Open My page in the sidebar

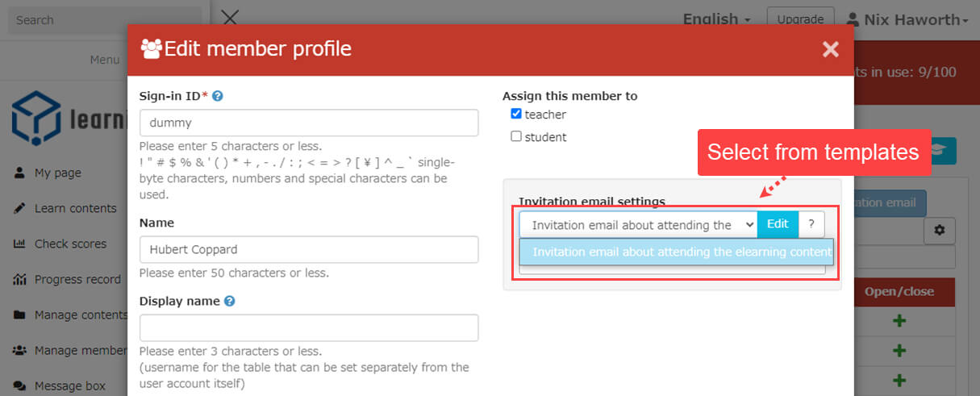pos(57,173)
